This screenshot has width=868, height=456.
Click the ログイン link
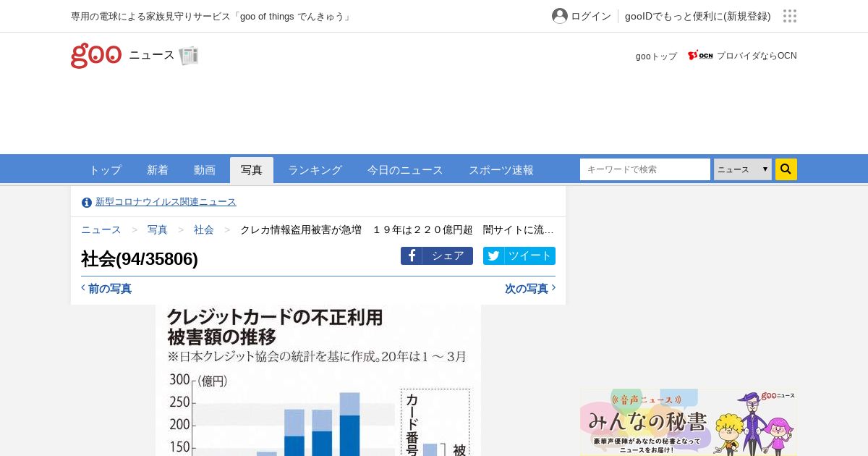[x=591, y=16]
